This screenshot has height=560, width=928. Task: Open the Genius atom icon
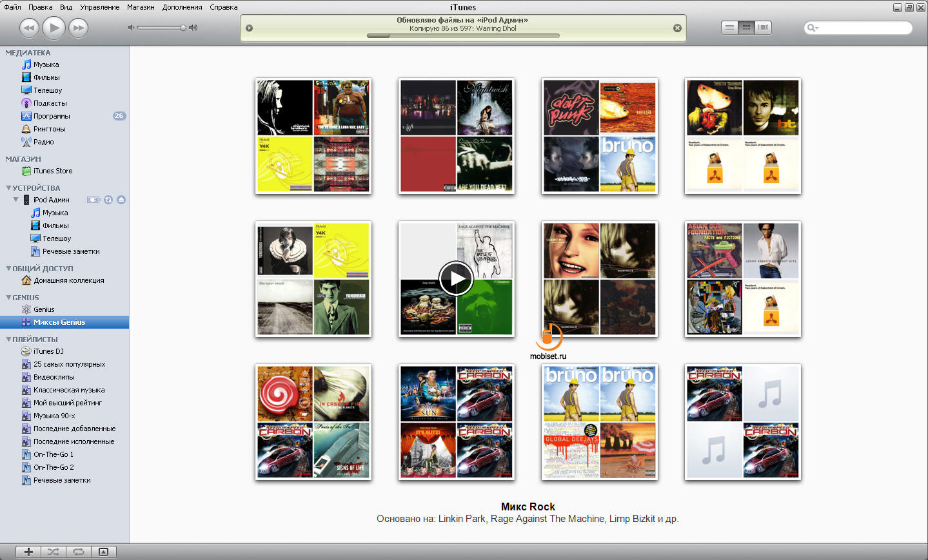coord(26,309)
